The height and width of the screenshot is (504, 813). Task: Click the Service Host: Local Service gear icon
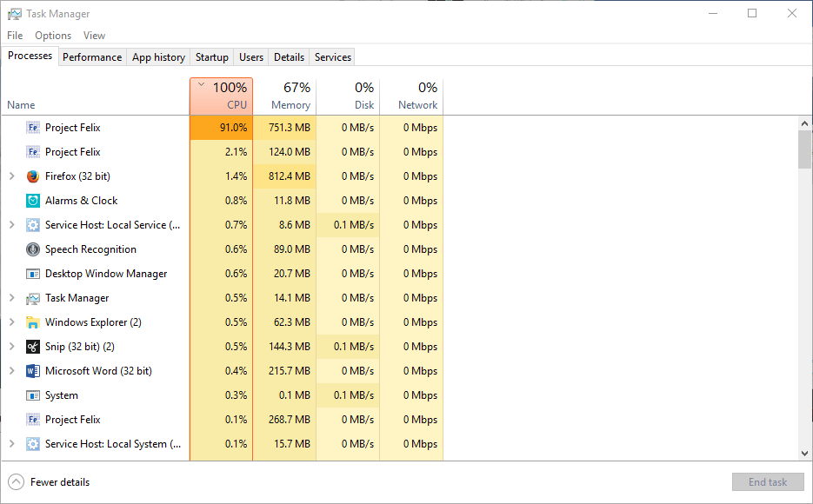pyautogui.click(x=33, y=225)
